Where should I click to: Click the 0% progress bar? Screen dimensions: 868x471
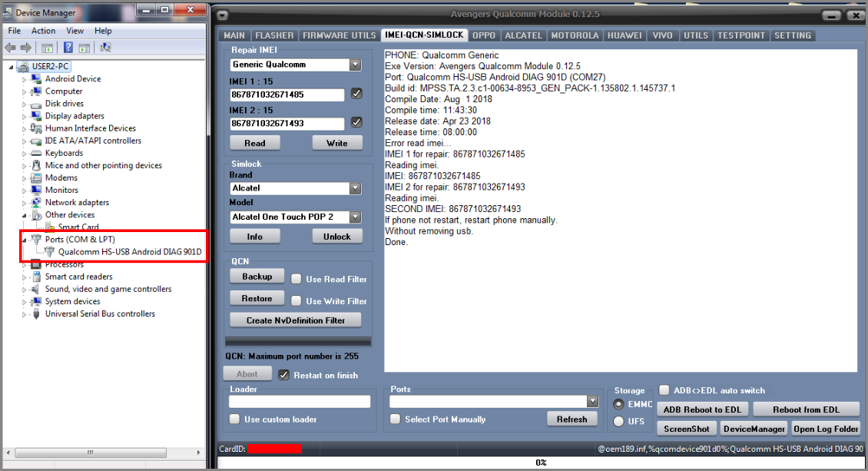pos(541,462)
